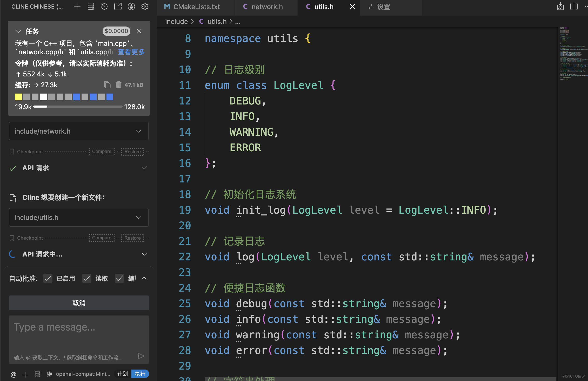Screen dimensions: 588x381
Task: Click the 取消 cancel button
Action: point(79,303)
